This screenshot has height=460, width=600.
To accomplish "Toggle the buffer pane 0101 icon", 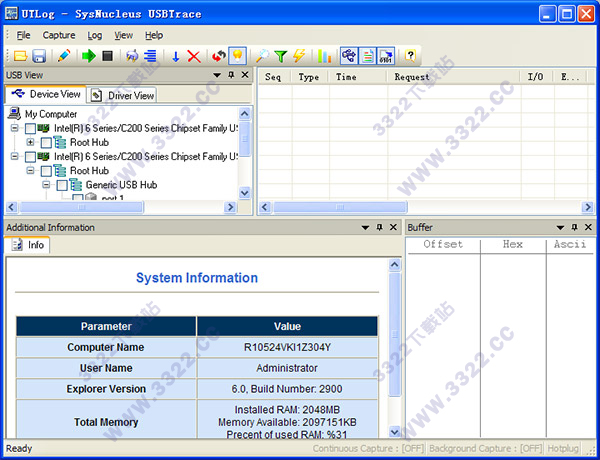I will (x=386, y=56).
